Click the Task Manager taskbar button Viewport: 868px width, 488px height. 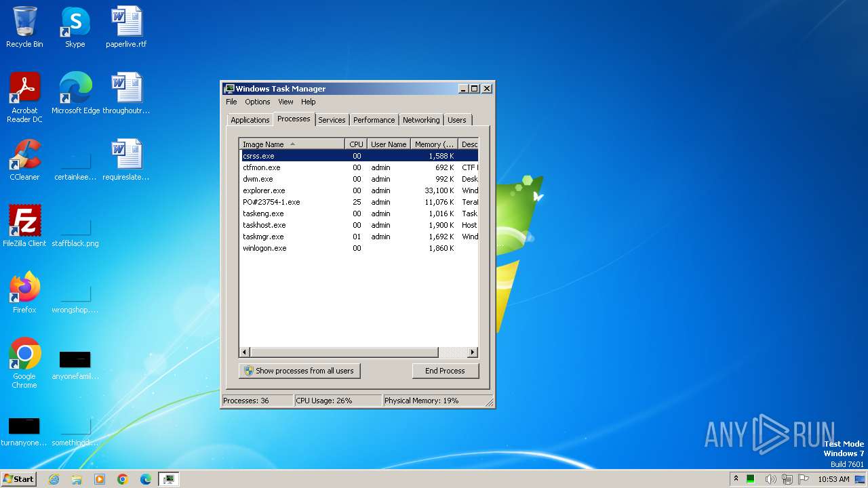(169, 479)
